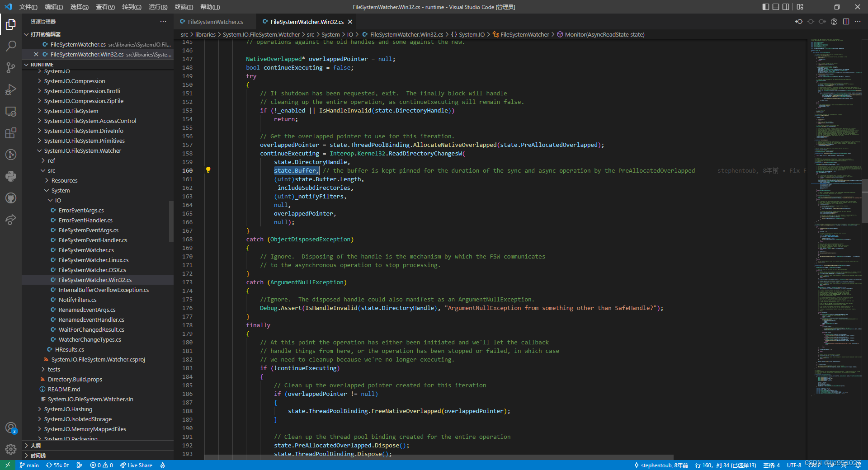Open Source Control view from activity bar
868x470 pixels.
tap(11, 67)
